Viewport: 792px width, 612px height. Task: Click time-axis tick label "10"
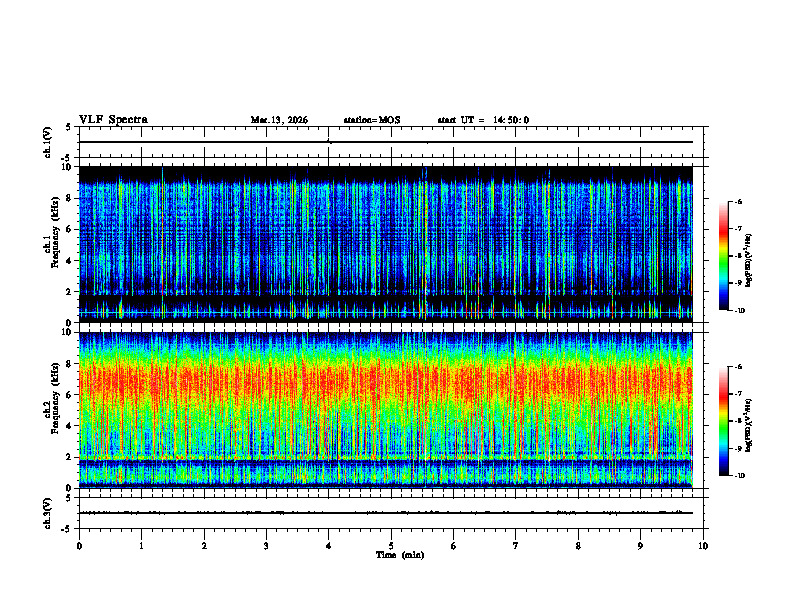click(703, 546)
